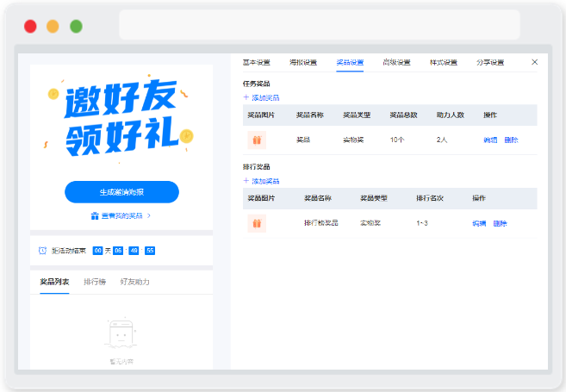Screen dimensions: 566x392
Task: Click the 奖品总数 column header
Action: point(403,115)
